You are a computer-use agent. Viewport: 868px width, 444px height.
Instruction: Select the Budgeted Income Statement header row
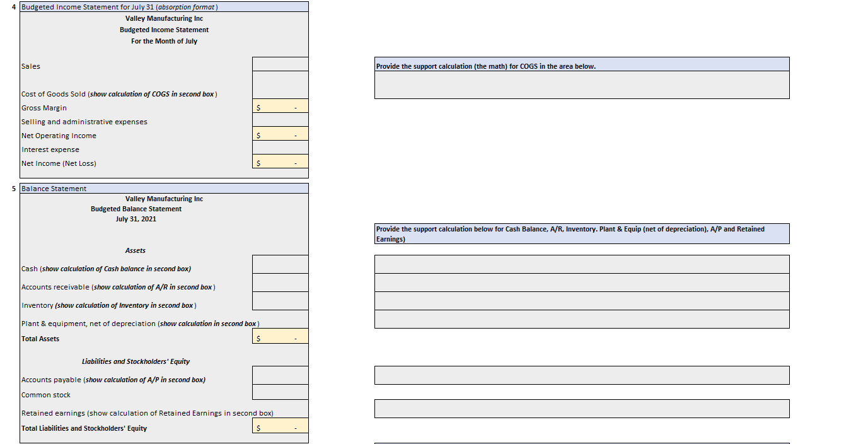163,6
